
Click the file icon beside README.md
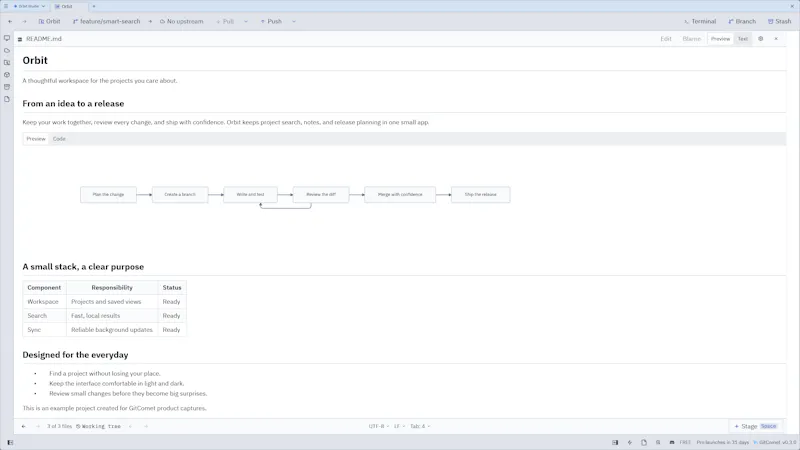point(20,39)
